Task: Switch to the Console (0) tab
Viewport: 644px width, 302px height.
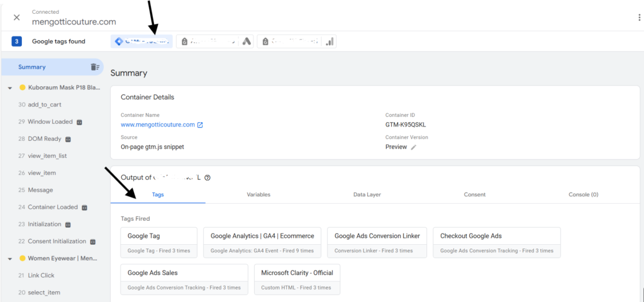Action: coord(583,195)
